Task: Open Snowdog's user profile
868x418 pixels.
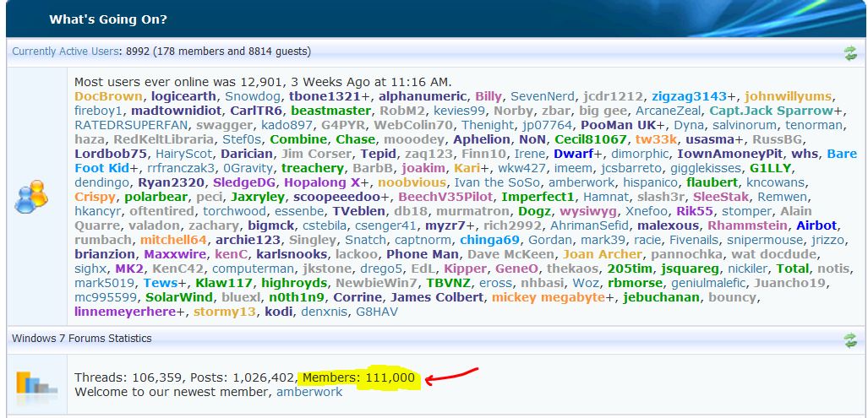Action: pos(252,96)
